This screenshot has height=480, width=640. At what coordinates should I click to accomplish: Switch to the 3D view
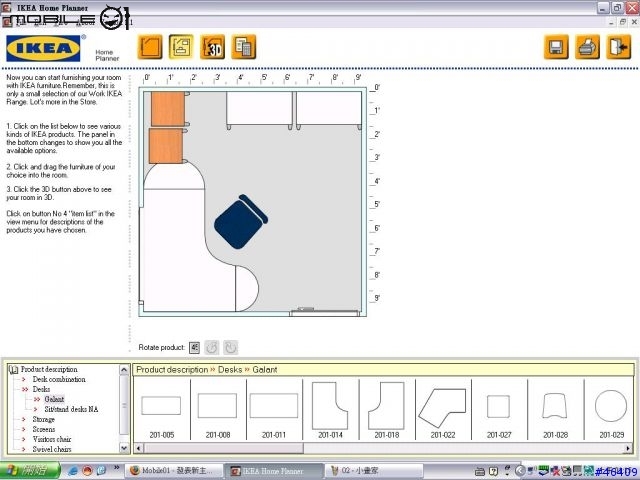(x=212, y=47)
